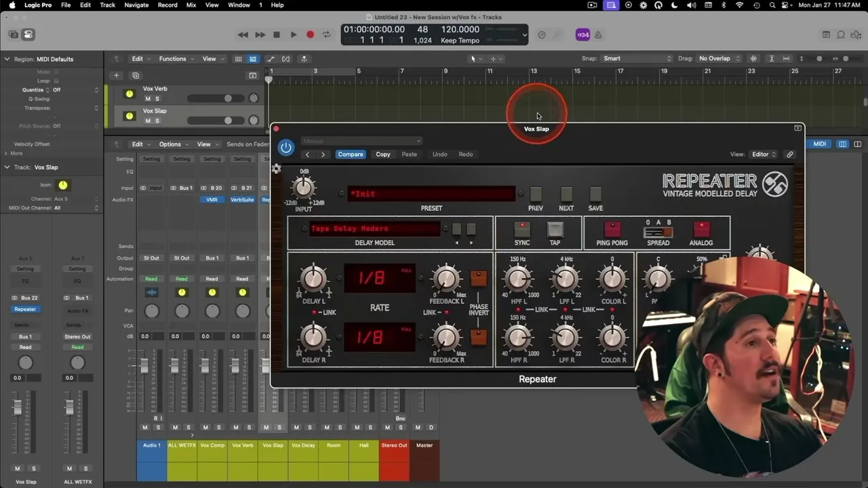This screenshot has height=488, width=868.
Task: Open the Tracks Functions menu
Action: [x=176, y=59]
